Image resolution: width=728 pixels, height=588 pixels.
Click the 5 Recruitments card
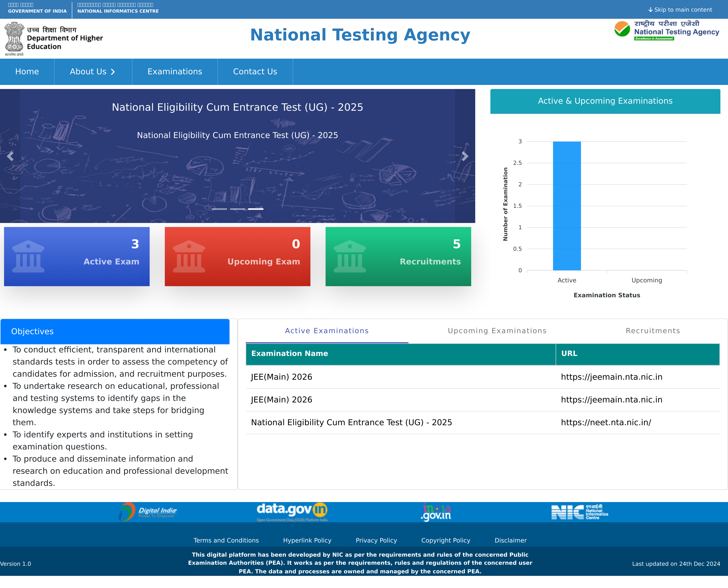pos(398,256)
